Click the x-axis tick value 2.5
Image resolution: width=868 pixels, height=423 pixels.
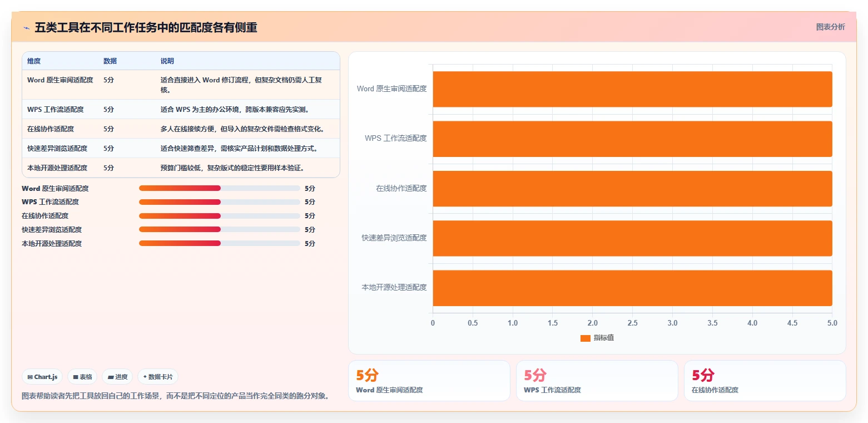632,323
